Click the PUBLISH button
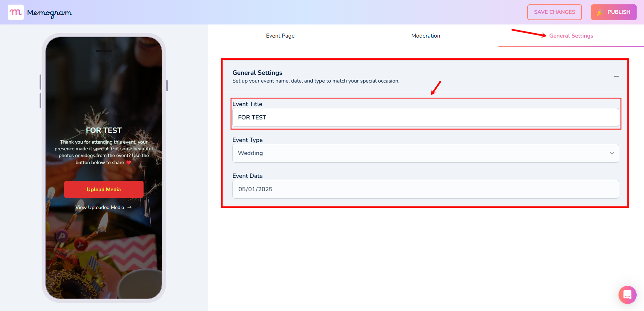This screenshot has width=644, height=311. (613, 12)
